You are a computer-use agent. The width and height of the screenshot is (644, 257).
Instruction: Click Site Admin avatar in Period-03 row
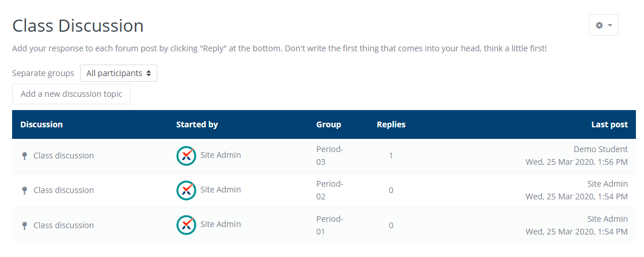click(x=186, y=156)
